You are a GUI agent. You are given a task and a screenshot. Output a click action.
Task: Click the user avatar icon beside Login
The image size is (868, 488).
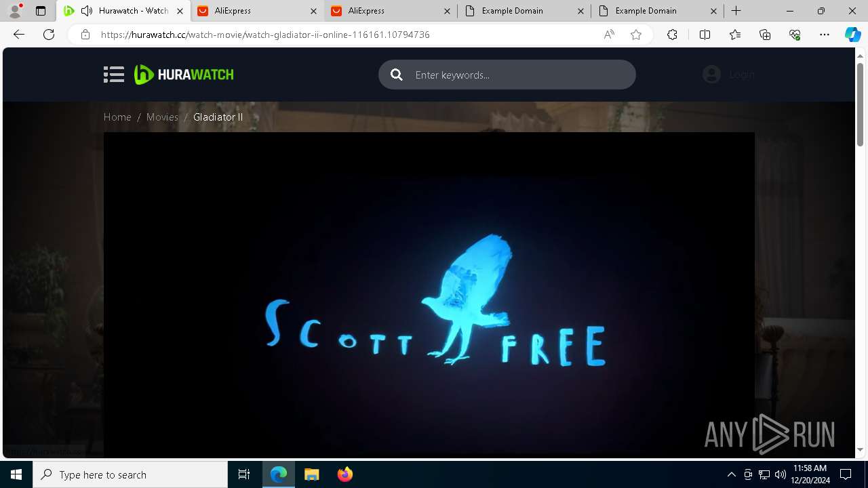click(x=711, y=75)
